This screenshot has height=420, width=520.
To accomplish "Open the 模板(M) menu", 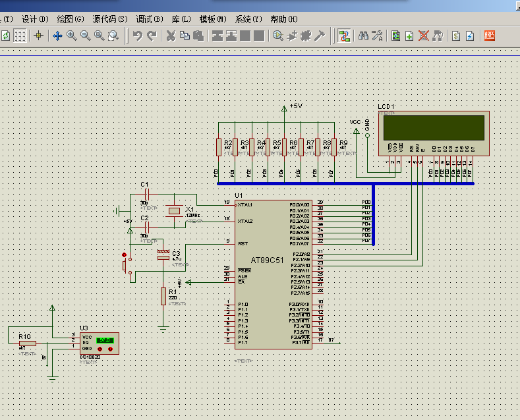I will 213,19.
